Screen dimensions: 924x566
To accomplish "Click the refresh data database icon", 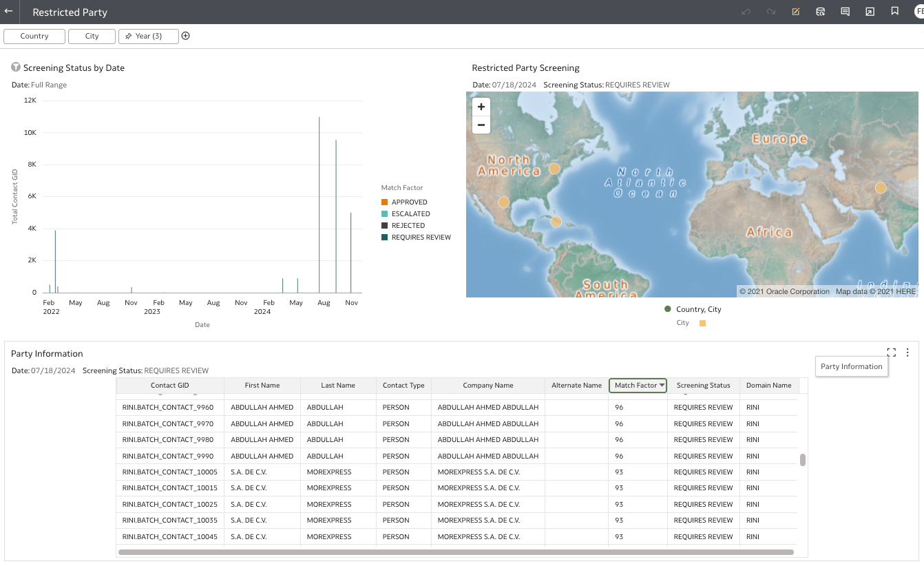I will [x=821, y=12].
